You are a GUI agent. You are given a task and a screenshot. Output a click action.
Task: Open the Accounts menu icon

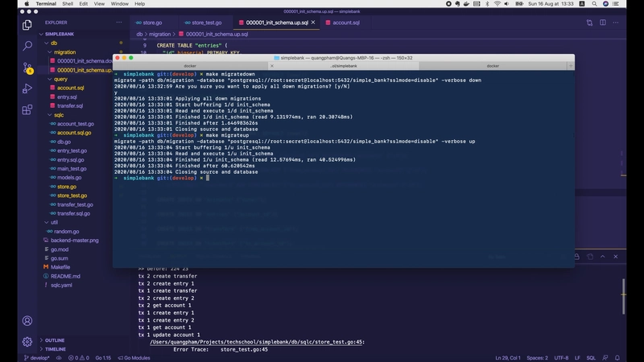point(27,319)
